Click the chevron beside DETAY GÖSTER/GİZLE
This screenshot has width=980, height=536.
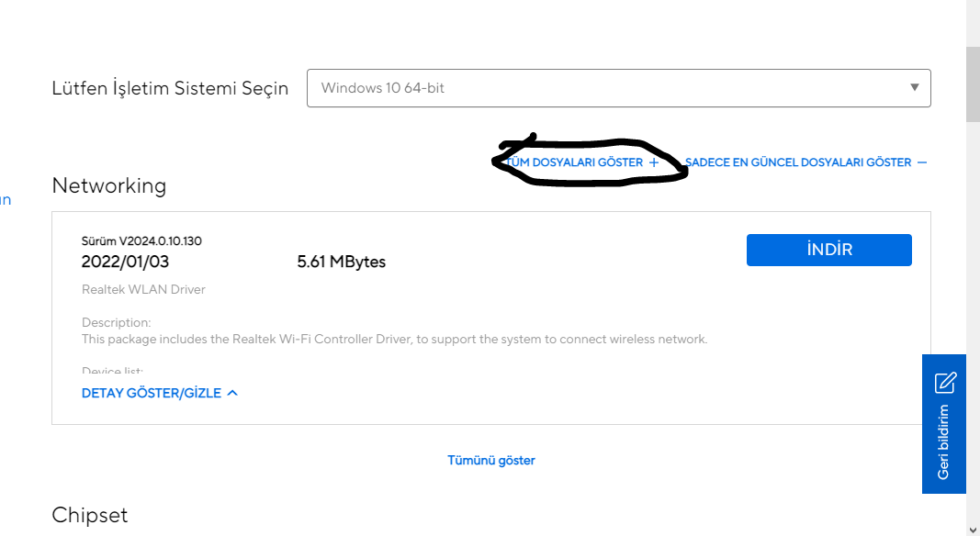[232, 393]
